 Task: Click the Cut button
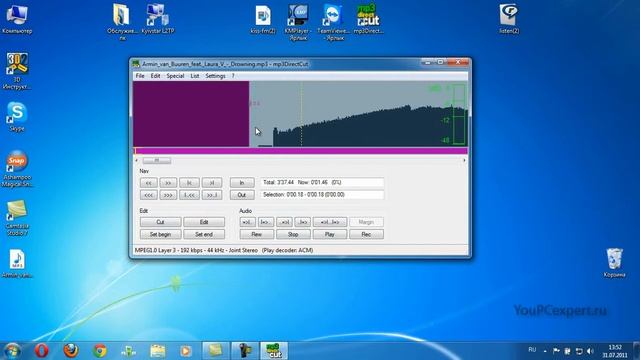tap(160, 222)
